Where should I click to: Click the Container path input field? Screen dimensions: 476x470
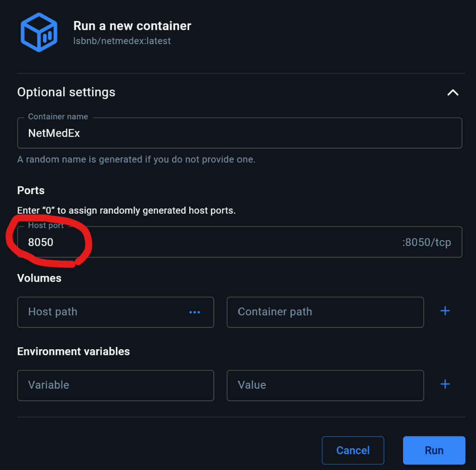coord(325,312)
